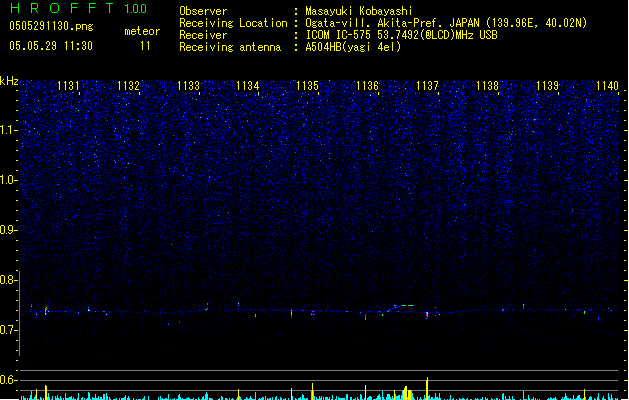Viewport: 629px width, 400px height.
Task: Click the 'Observer' field label
Action: (x=203, y=11)
